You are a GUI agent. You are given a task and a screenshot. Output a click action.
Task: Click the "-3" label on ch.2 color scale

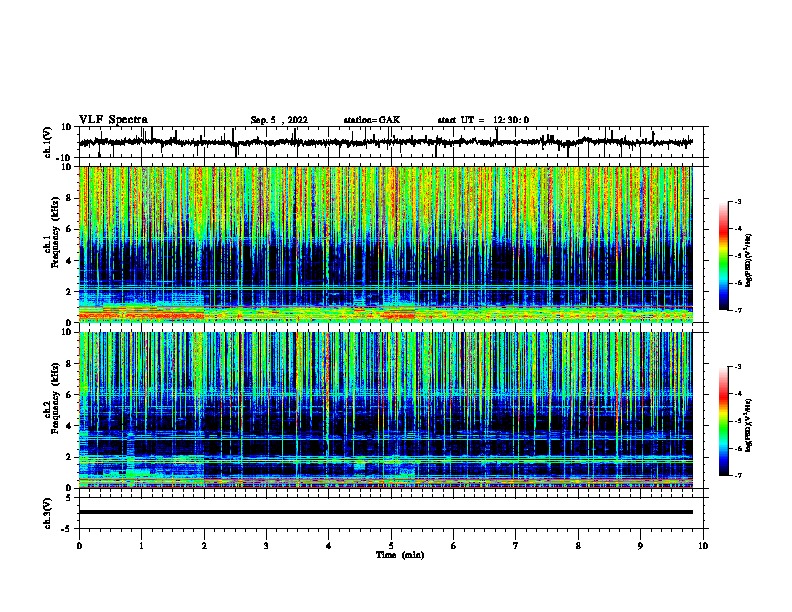(x=738, y=367)
